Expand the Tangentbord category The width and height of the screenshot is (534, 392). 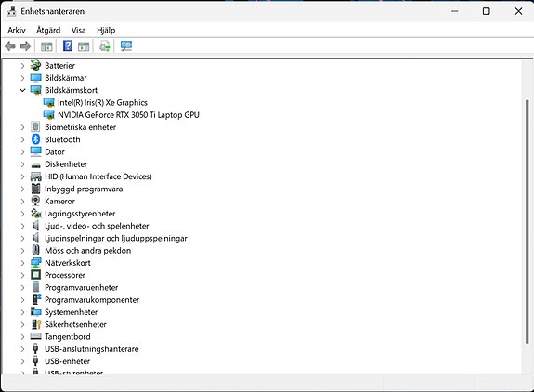pos(22,337)
